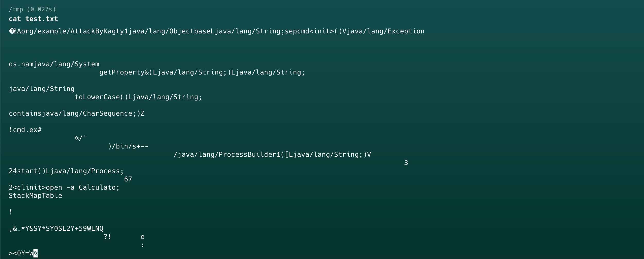Click the 'StackMapTable' text
The image size is (644, 259).
pos(36,196)
